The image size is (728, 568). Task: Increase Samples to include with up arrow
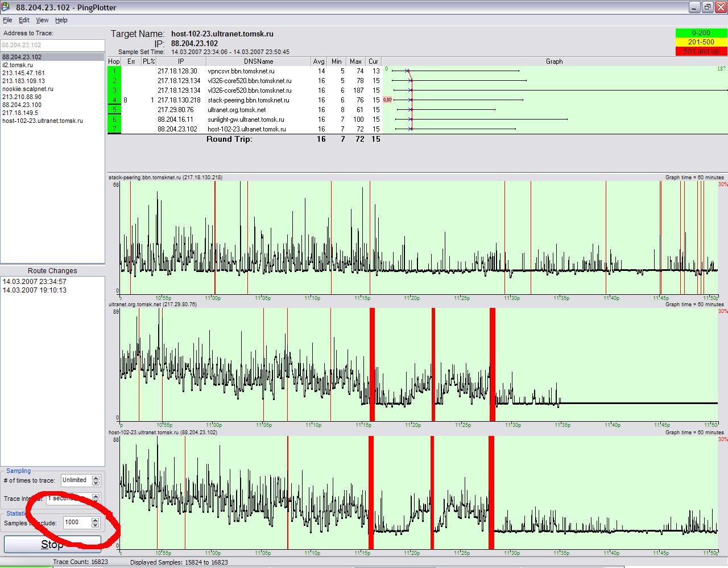coord(95,520)
